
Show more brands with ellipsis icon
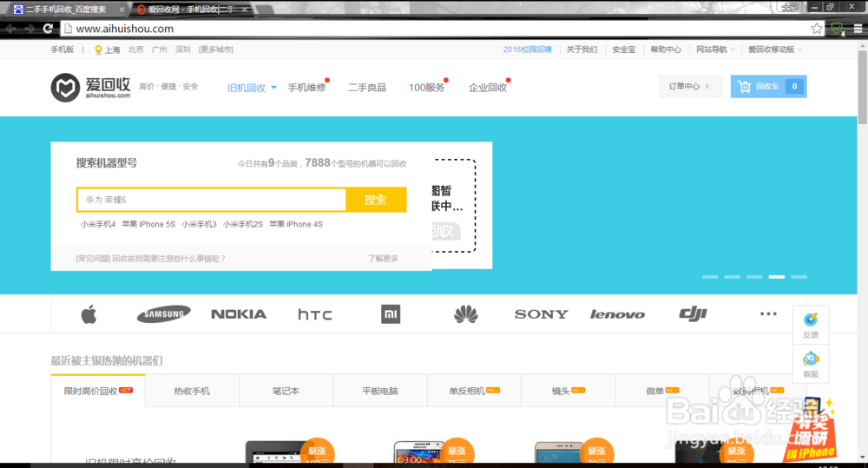[x=768, y=314]
